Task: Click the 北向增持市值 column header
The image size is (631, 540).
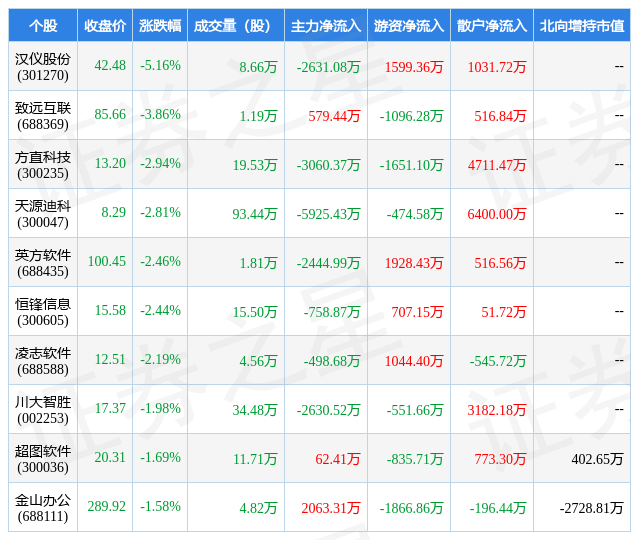Action: [x=582, y=26]
